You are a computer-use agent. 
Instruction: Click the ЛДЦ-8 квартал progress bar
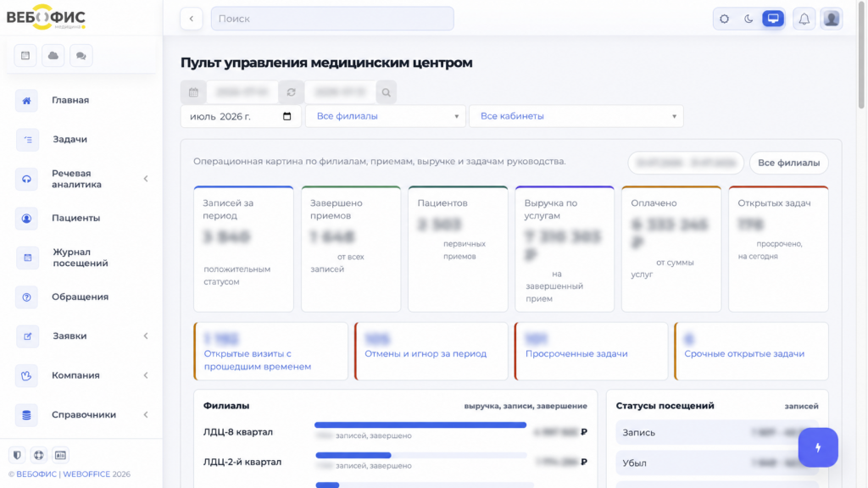[x=420, y=425]
